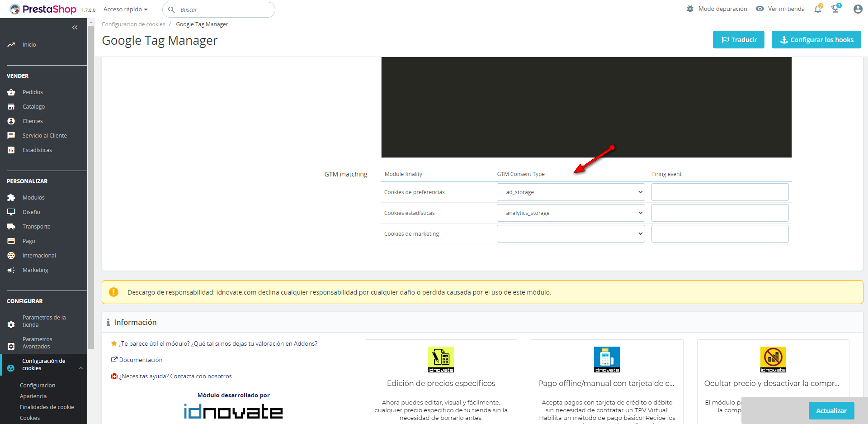This screenshot has width=868, height=424.
Task: Open the Modulos menu
Action: (33, 198)
